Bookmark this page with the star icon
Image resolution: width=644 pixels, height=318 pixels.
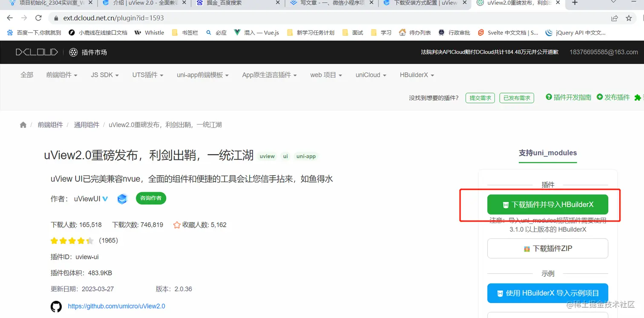coord(629,18)
